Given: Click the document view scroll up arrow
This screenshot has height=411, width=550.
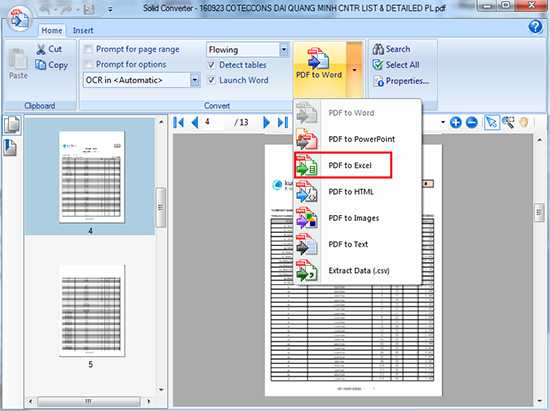Looking at the screenshot, I should 539,140.
